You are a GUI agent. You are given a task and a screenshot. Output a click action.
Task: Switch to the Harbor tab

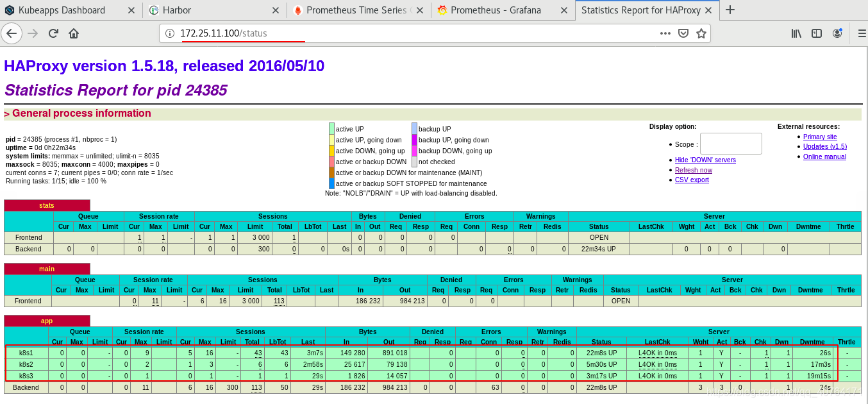(215, 10)
